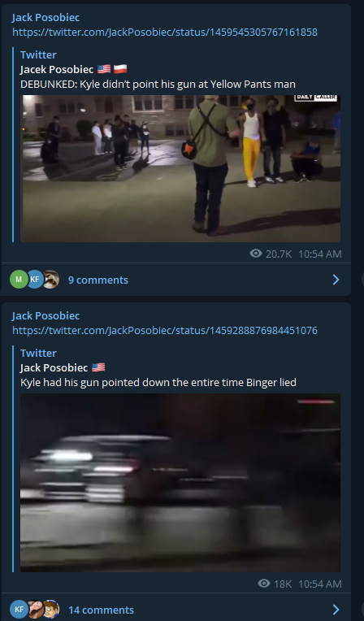
Task: Open tweet link ending 5767161858
Action: click(x=165, y=32)
